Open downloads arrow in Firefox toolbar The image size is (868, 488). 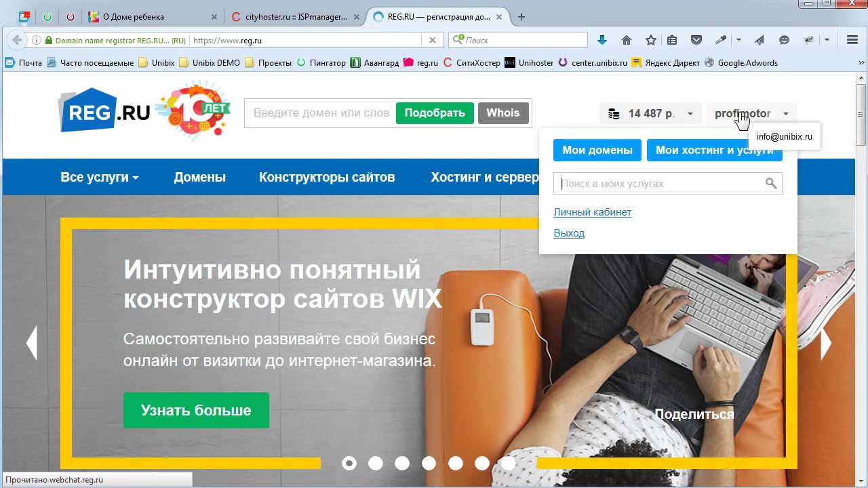601,40
